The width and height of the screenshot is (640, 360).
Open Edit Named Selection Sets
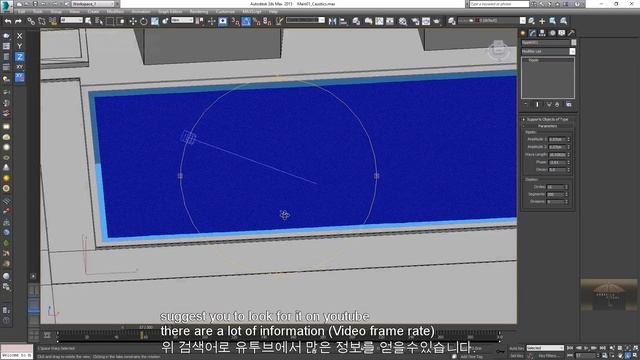coord(279,21)
